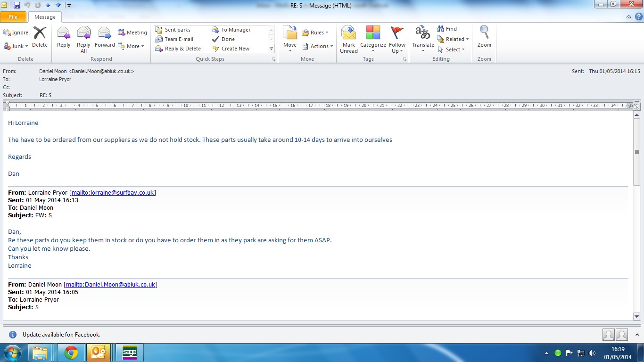Select the Message ribbon tab
Viewport: 644px width, 362px height.
pos(45,17)
